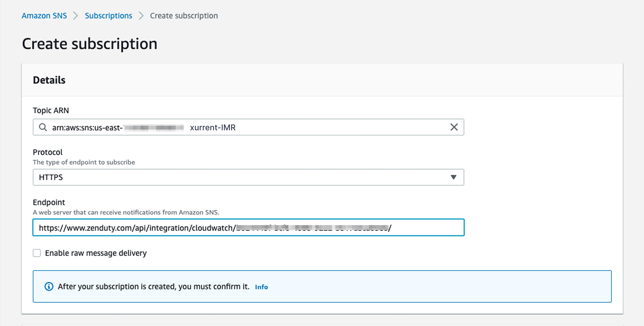Click the Endpoint field label

49,202
